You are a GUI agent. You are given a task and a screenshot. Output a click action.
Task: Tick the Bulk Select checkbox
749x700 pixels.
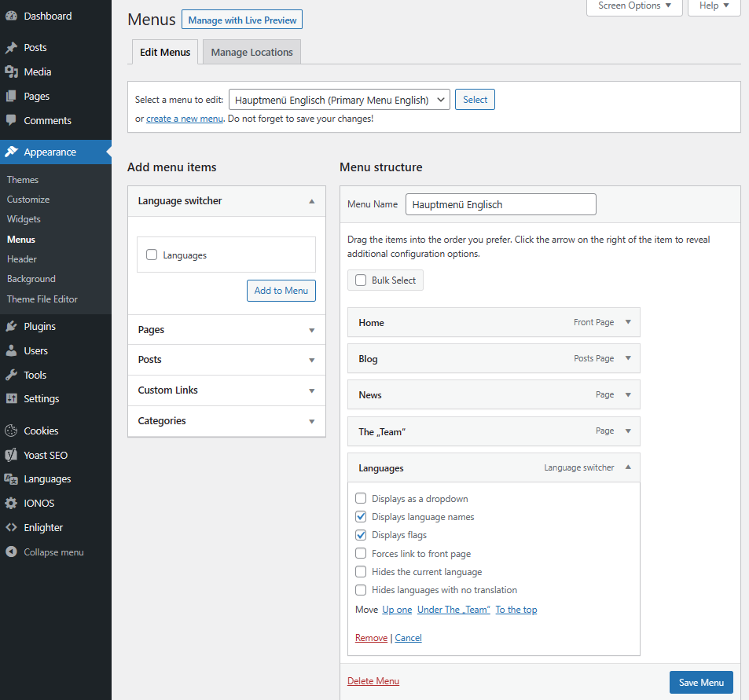point(361,280)
